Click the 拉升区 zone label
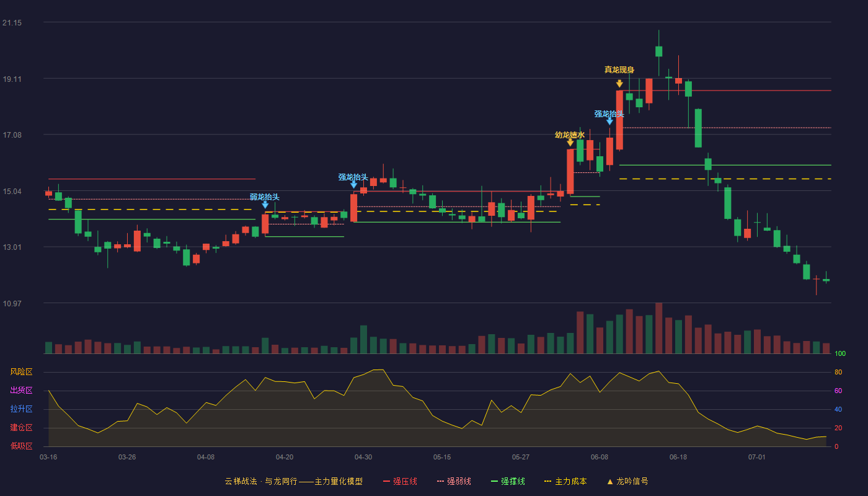 (21, 409)
